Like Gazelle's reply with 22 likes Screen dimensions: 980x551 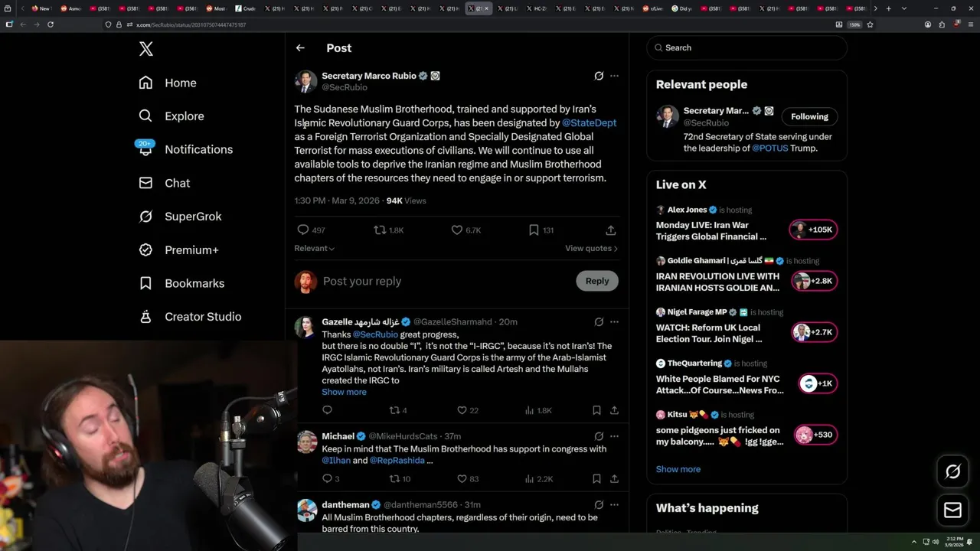467,410
